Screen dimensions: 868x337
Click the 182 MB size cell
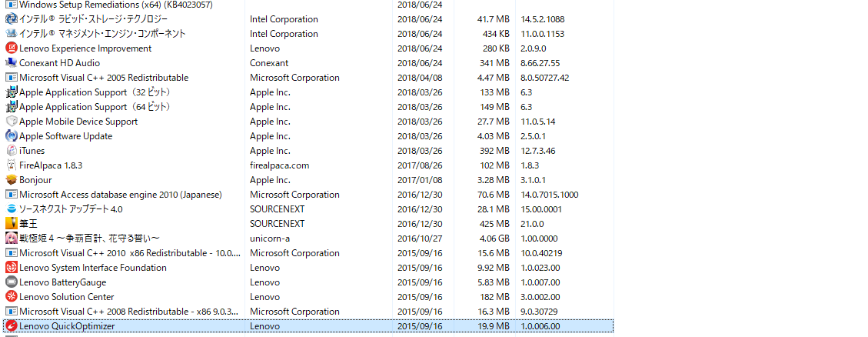[x=495, y=296]
